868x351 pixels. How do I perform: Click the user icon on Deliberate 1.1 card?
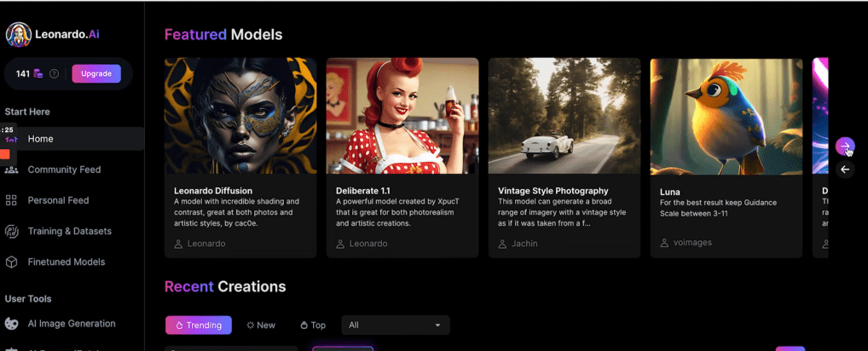340,244
